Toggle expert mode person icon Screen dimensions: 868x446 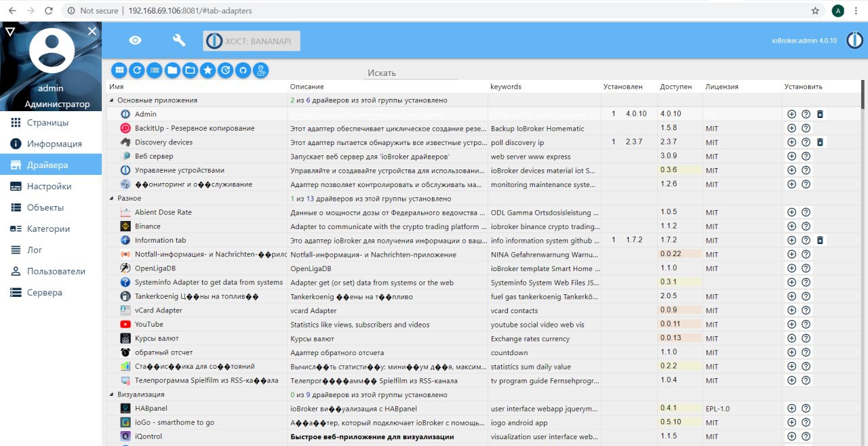260,70
